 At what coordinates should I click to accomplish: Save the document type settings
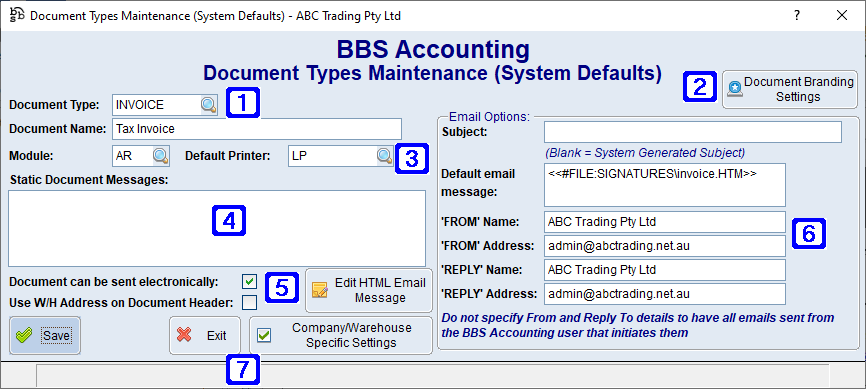pos(45,335)
